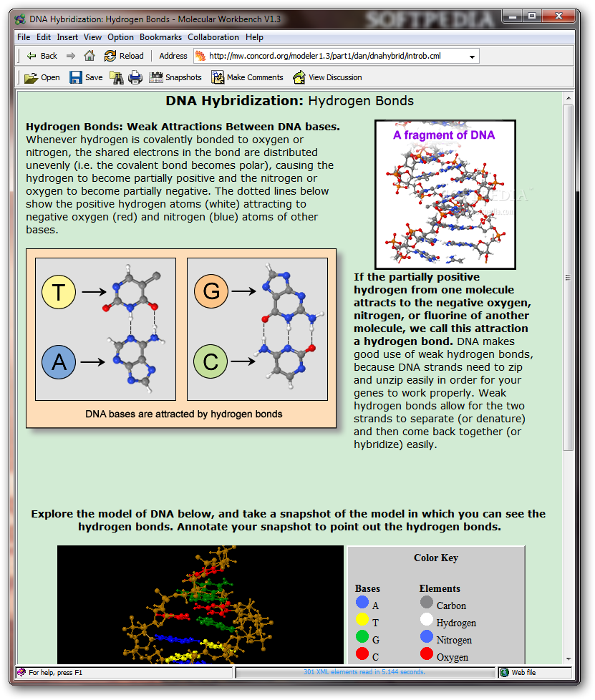Open View Discussion
595x700 pixels.
point(327,77)
